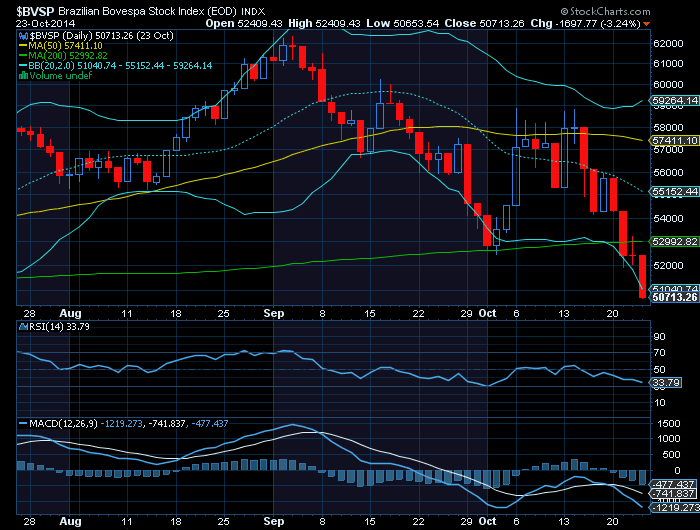Click the RSI 70 axis label

point(659,353)
